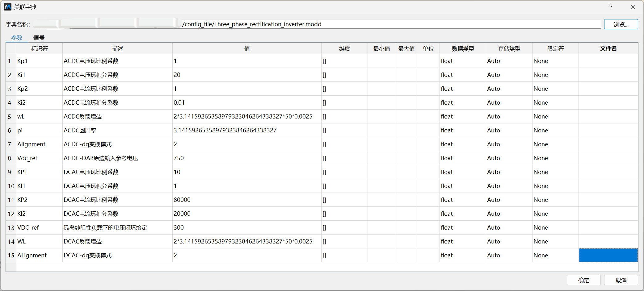Click the value 80000 for KP2
Image resolution: width=644 pixels, height=291 pixels.
[247, 200]
